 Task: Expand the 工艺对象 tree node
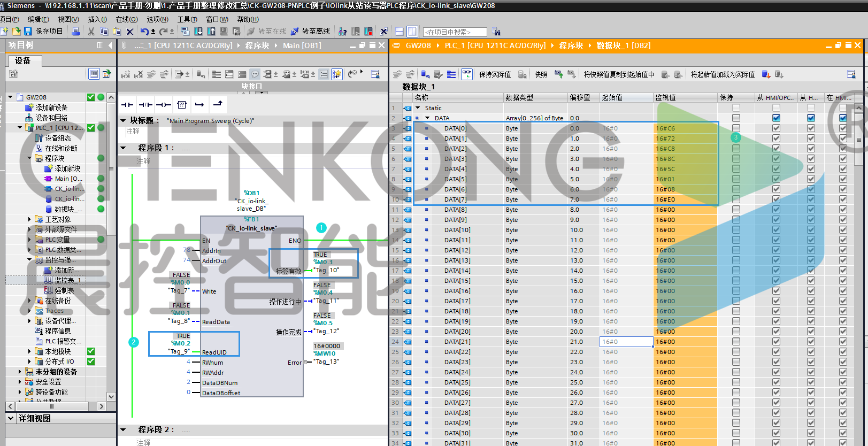29,219
